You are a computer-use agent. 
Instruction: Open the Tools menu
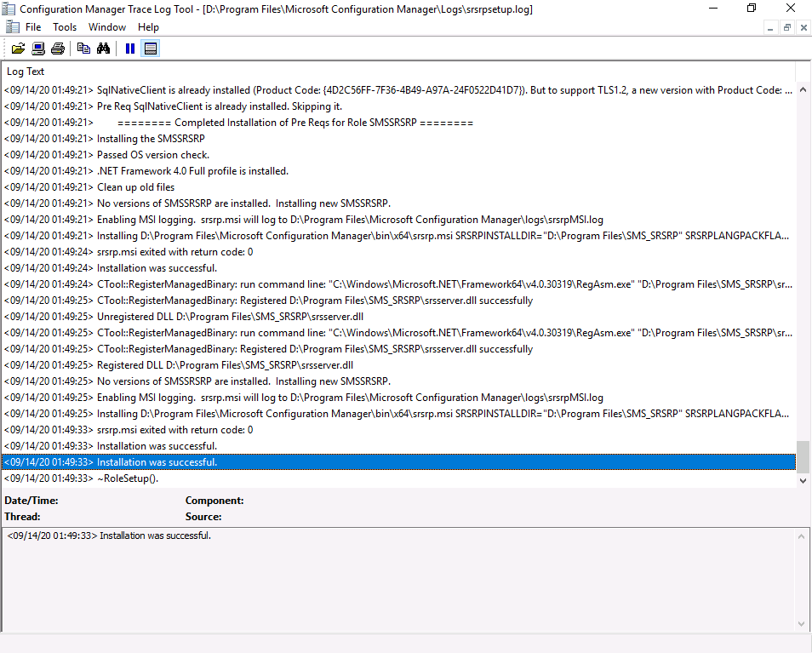click(x=65, y=27)
